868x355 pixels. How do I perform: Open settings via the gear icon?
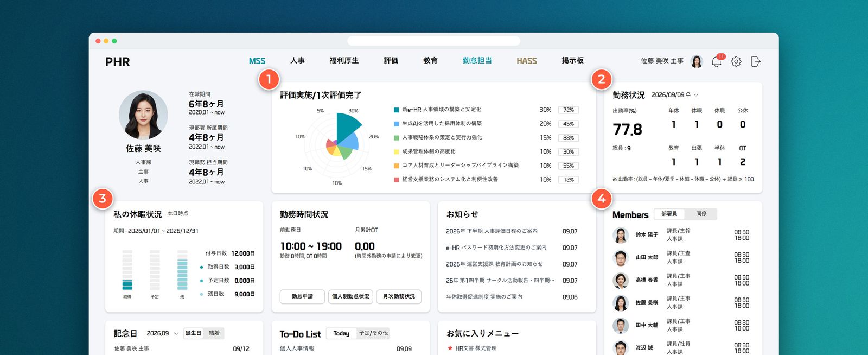pos(736,61)
